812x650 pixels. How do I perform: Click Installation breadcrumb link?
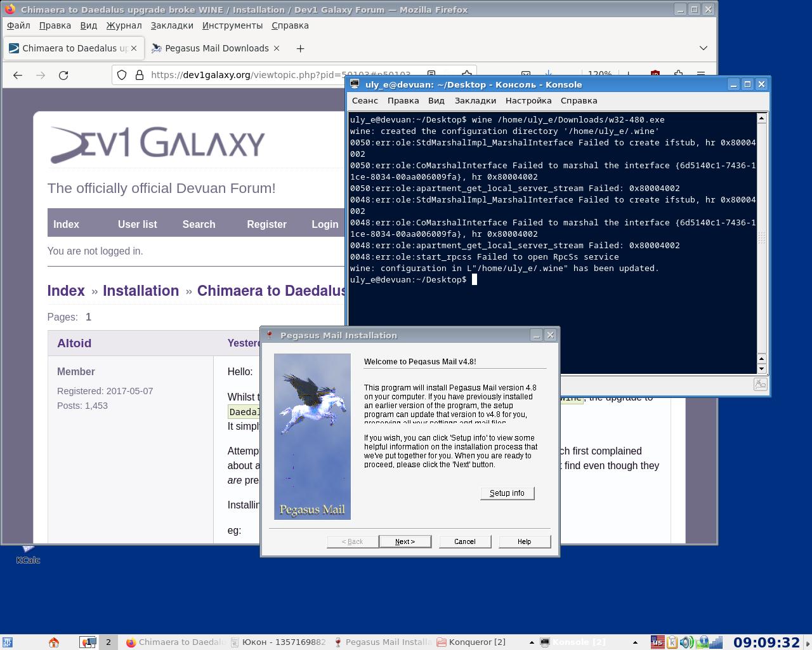141,291
